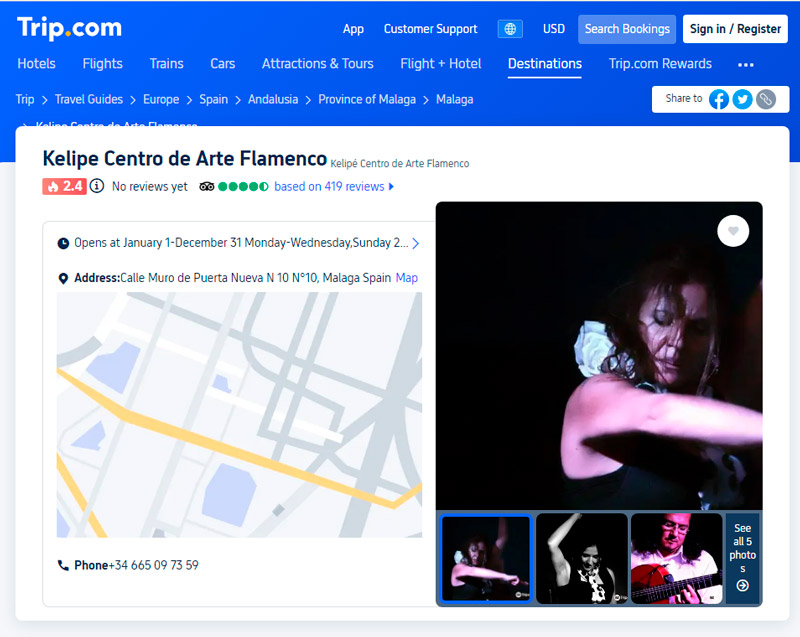Select black-and-white dancer thumbnail
Image resolution: width=800 pixels, height=637 pixels.
(x=582, y=559)
